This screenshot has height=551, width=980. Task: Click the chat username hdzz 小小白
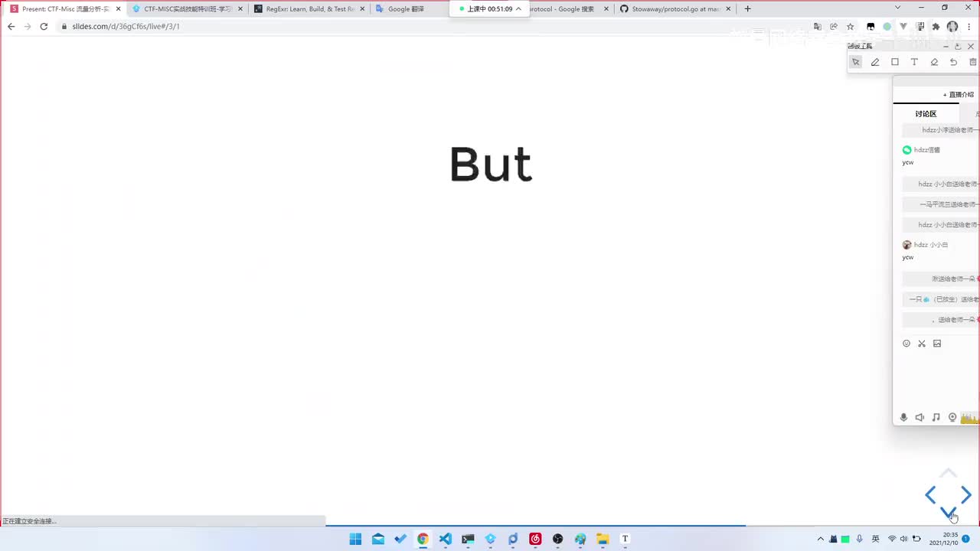coord(931,245)
